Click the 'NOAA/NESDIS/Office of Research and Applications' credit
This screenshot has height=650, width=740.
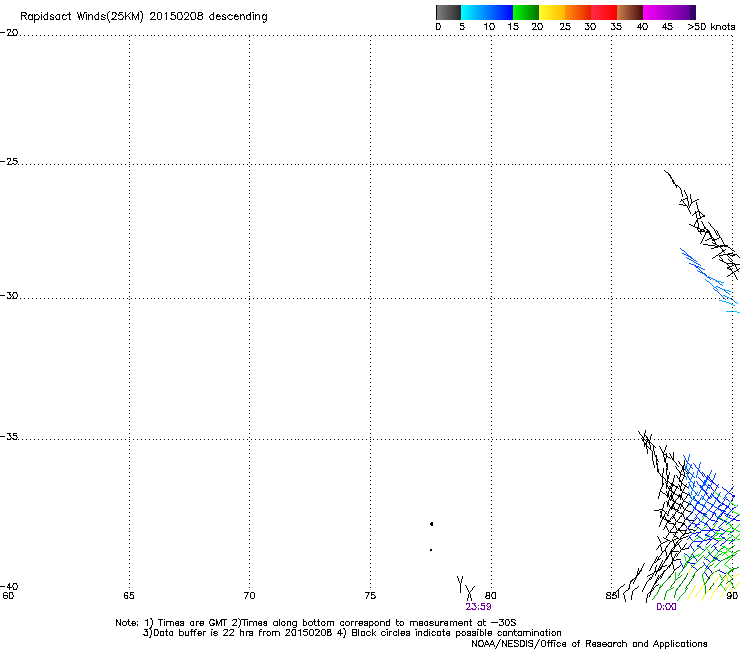point(589,644)
